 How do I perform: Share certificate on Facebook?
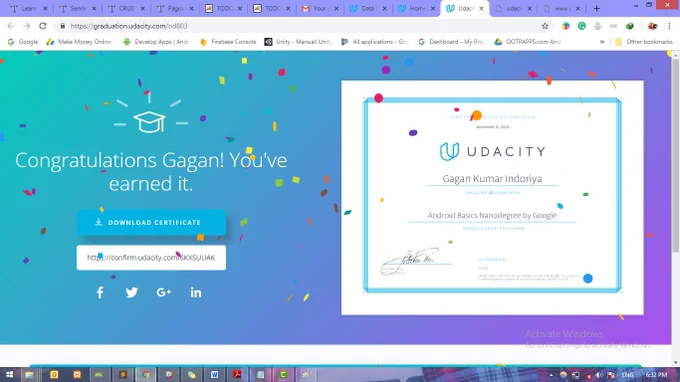coord(100,293)
